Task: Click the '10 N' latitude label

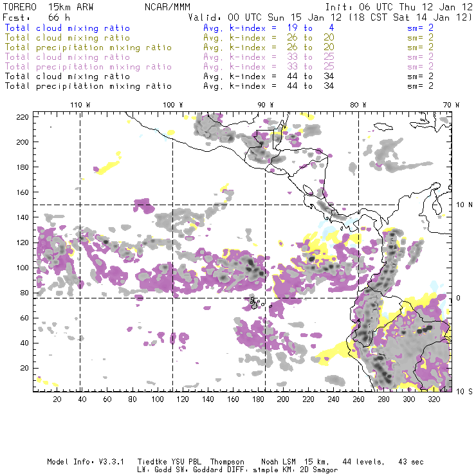Action: pyautogui.click(x=464, y=205)
